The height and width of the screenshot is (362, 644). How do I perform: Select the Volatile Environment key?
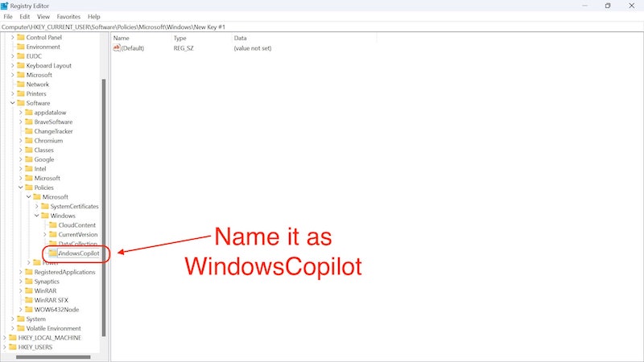(x=53, y=328)
